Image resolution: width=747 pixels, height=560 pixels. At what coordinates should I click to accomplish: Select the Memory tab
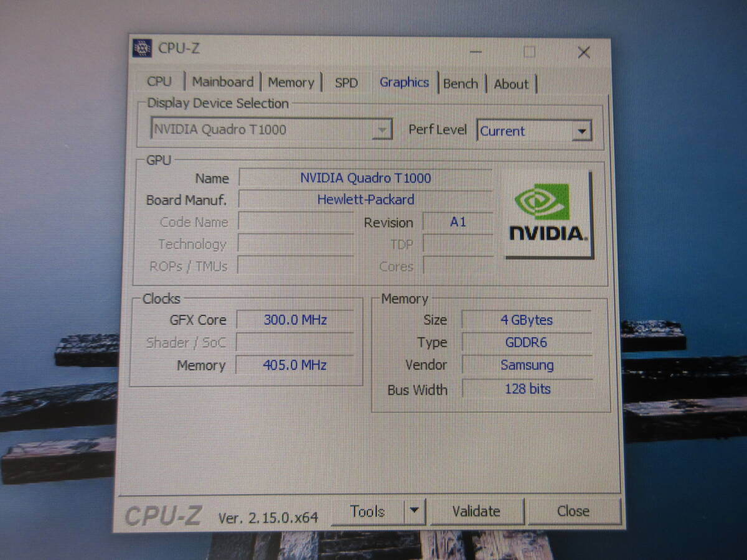tap(291, 82)
